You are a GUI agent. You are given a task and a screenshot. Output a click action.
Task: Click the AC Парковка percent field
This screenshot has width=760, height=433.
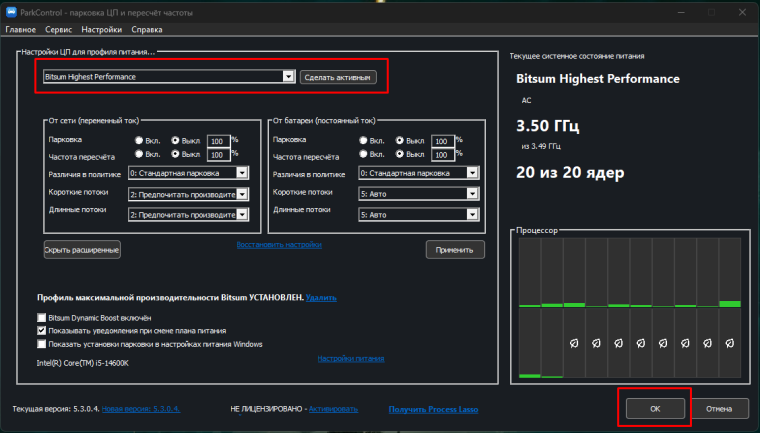(x=218, y=141)
